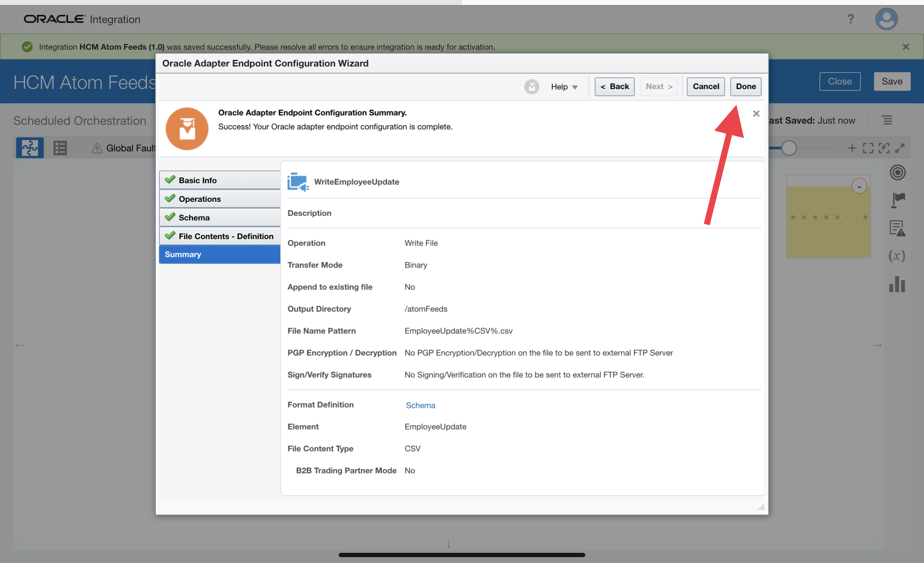Click the user profile avatar icon
This screenshot has height=563, width=924.
886,19
